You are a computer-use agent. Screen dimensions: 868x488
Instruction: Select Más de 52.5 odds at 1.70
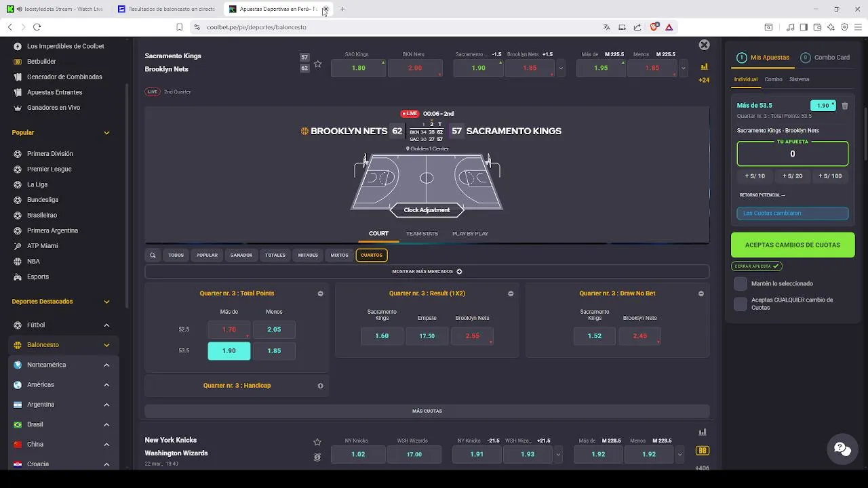pos(229,329)
